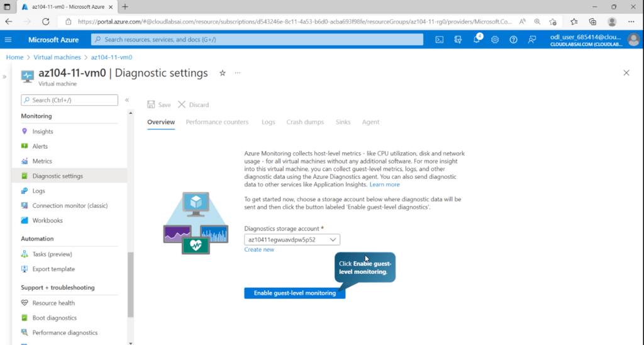The image size is (644, 345).
Task: Switch to the Agent tab
Action: pos(370,122)
